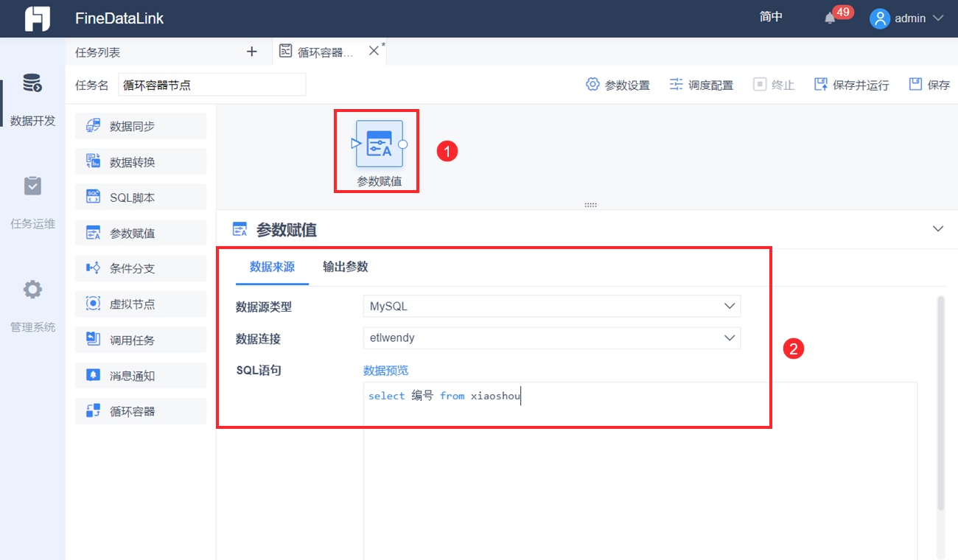This screenshot has width=958, height=560.
Task: Click the 调用任务 node icon
Action: 93,340
